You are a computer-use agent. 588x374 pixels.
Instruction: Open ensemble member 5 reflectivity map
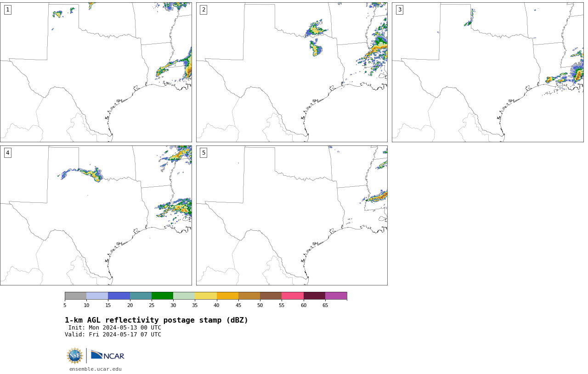[292, 215]
